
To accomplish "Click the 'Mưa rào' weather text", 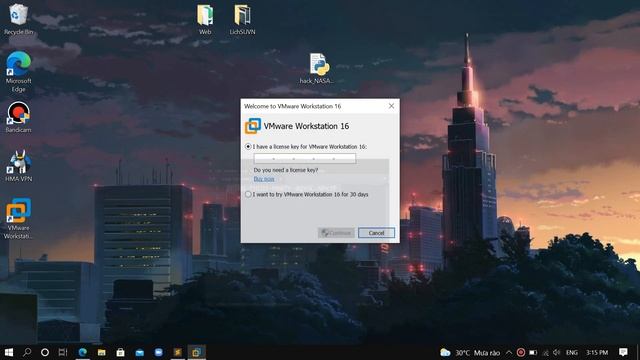I will point(487,353).
